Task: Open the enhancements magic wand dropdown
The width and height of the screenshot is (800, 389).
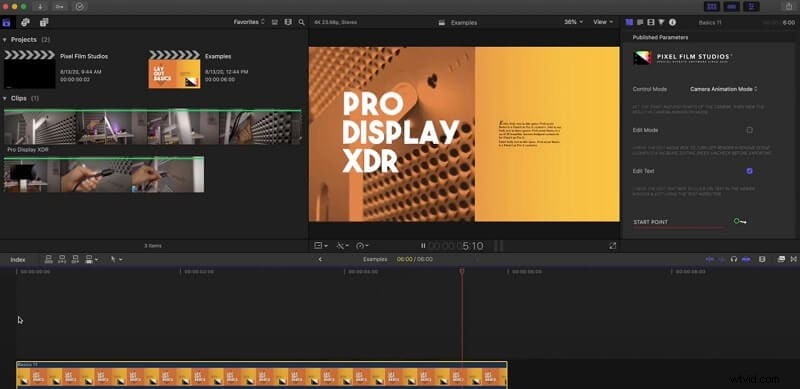Action: click(x=342, y=246)
